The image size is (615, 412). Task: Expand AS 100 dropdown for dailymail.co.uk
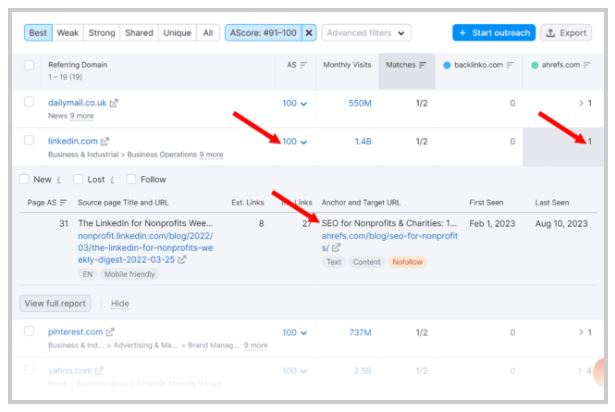(x=295, y=103)
